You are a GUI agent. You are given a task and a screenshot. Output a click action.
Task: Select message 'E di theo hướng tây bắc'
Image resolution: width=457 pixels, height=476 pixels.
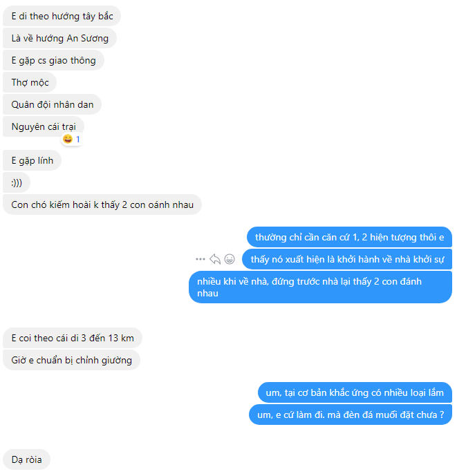(62, 16)
